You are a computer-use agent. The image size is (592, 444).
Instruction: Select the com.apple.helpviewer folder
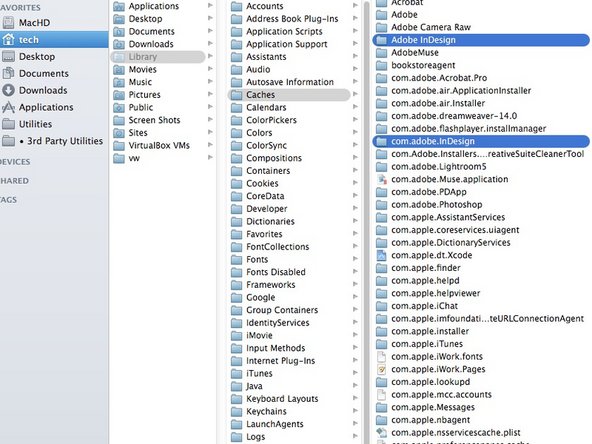click(436, 293)
